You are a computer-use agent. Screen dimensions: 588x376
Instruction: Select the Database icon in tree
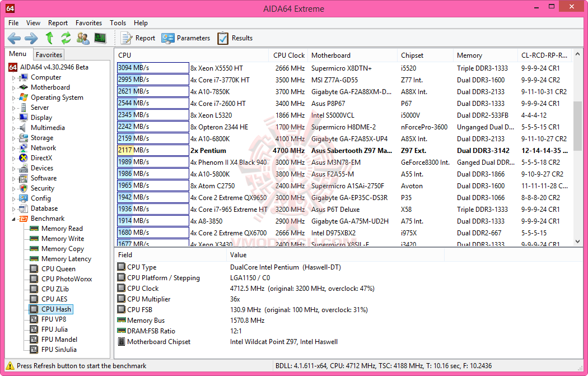24,208
